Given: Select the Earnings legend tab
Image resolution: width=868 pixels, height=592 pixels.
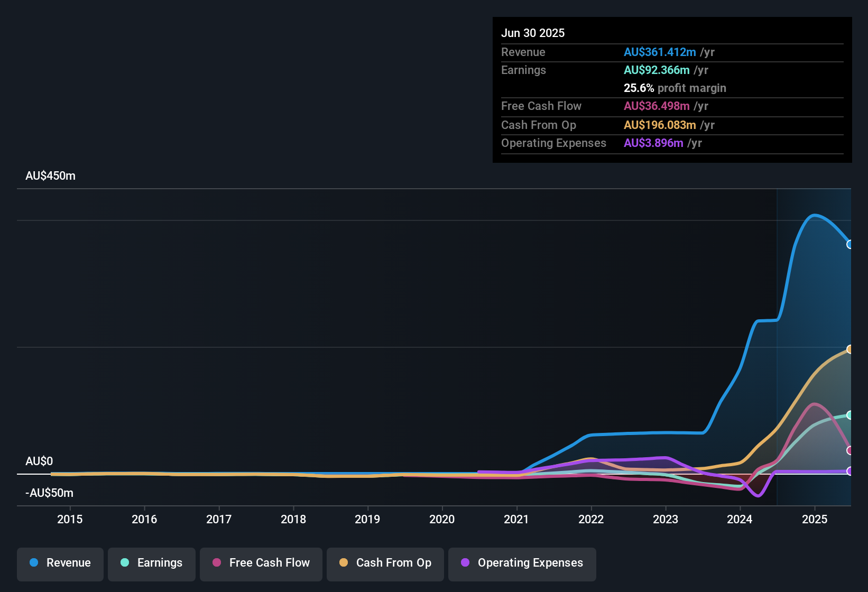Looking at the screenshot, I should (x=151, y=564).
